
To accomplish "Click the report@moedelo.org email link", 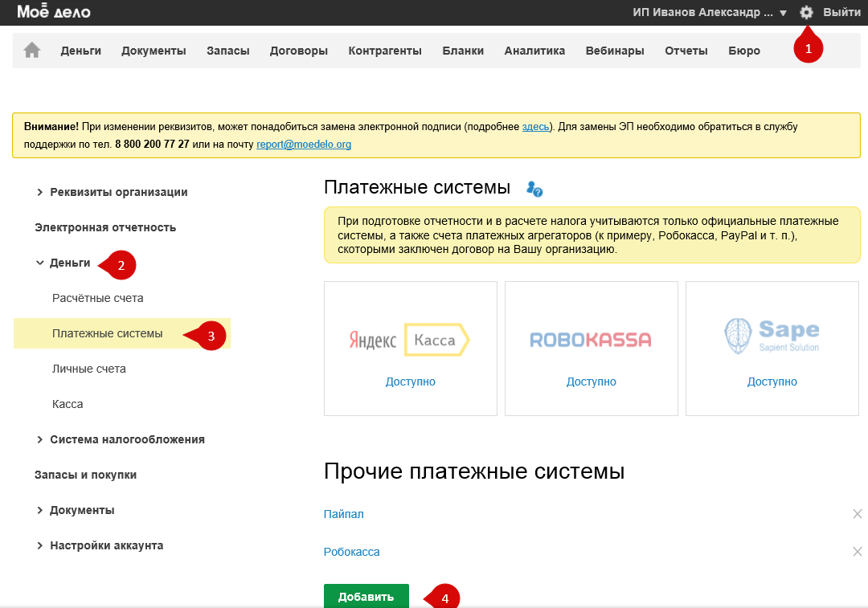I will 304,145.
